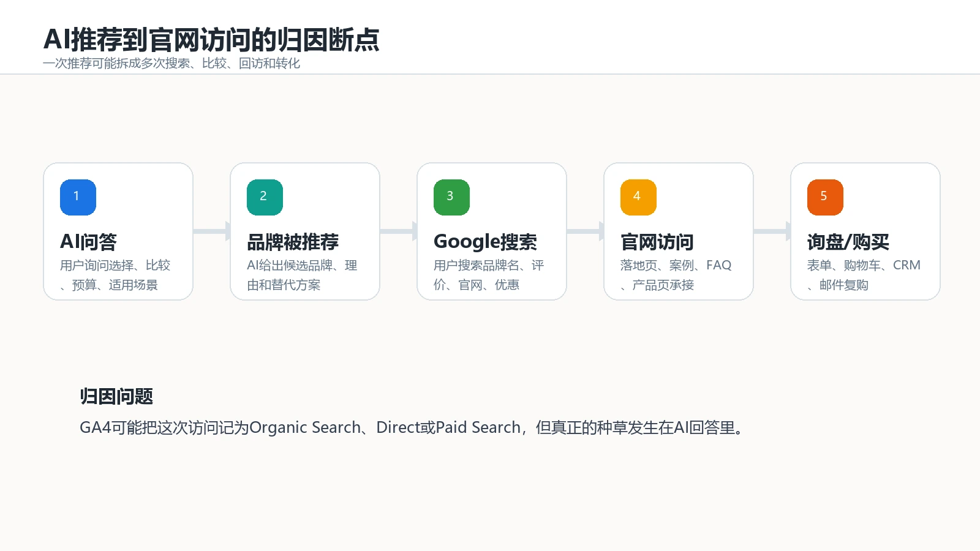980x551 pixels.
Task: Select the AI问答 card heading
Action: 88,242
